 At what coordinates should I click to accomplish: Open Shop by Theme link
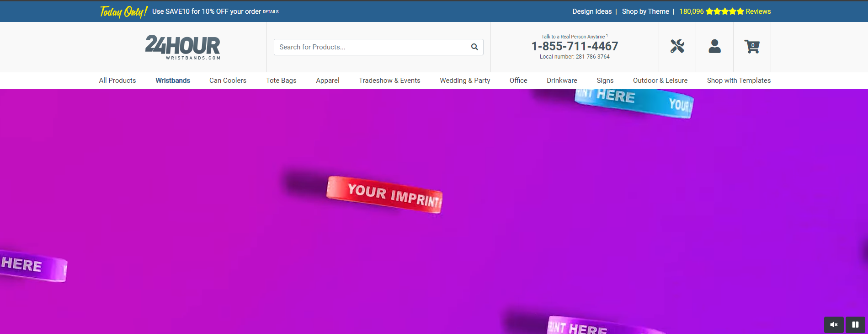645,11
